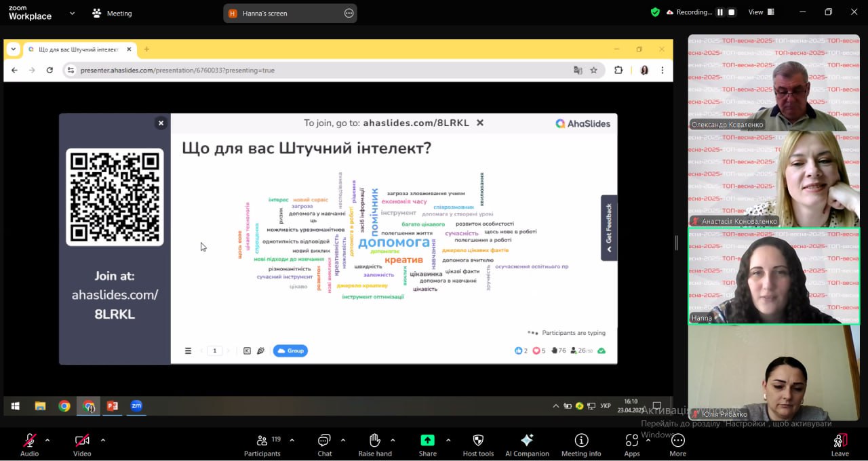
Task: Click the Chrome translate icon
Action: click(x=578, y=70)
